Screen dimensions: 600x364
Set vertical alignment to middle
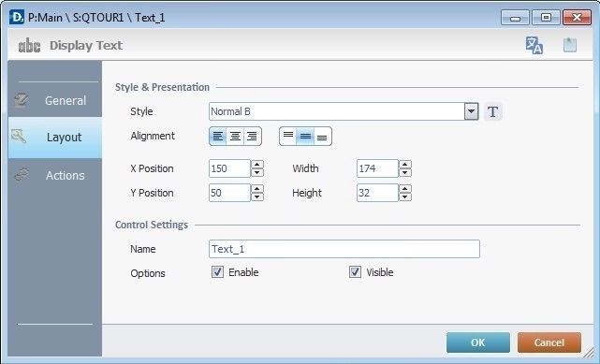click(x=305, y=136)
